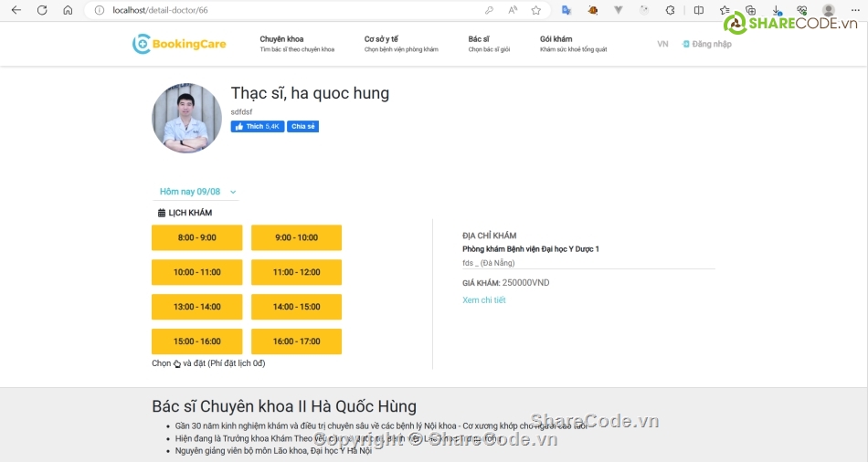Open the Cơ sở y tế menu
868x462 pixels.
pos(381,39)
